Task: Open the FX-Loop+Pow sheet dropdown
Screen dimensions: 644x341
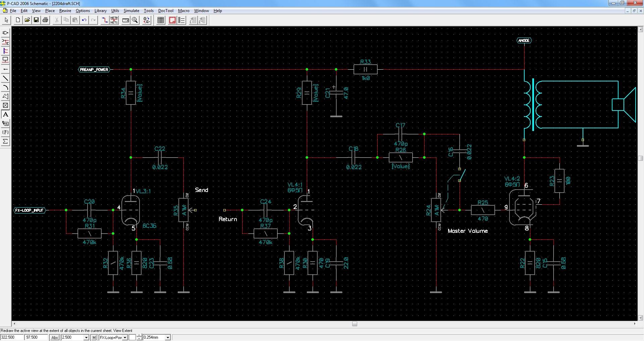Action: point(125,337)
